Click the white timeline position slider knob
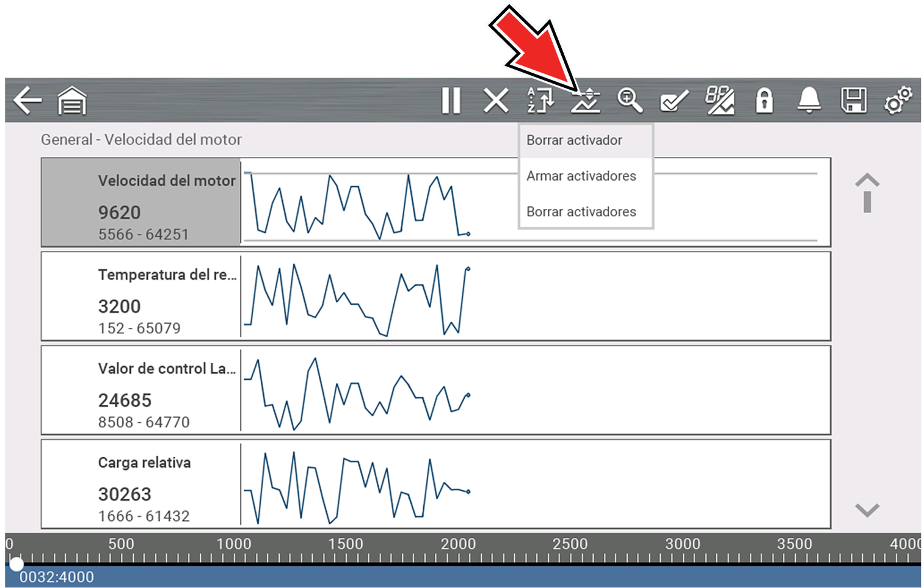Image resolution: width=924 pixels, height=588 pixels. [x=16, y=564]
